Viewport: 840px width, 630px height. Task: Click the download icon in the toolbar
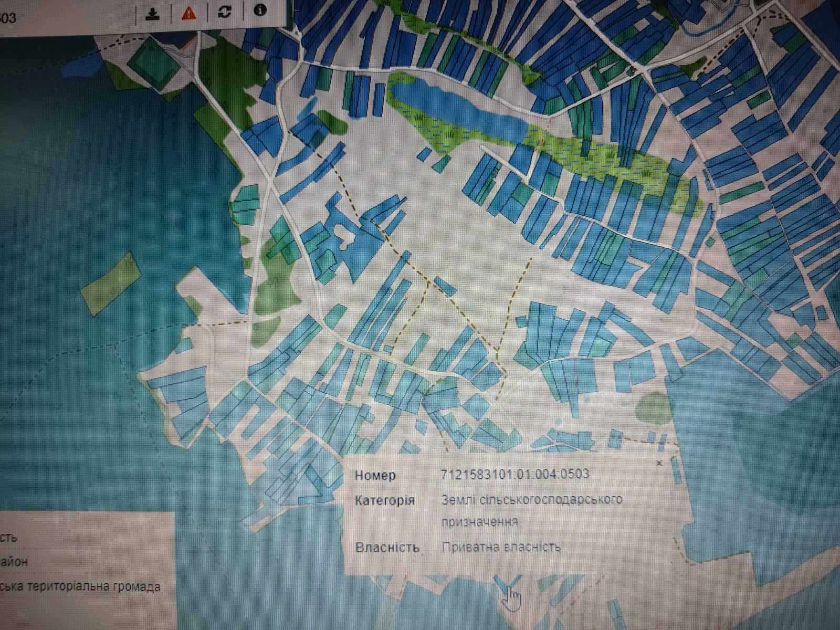[x=153, y=14]
